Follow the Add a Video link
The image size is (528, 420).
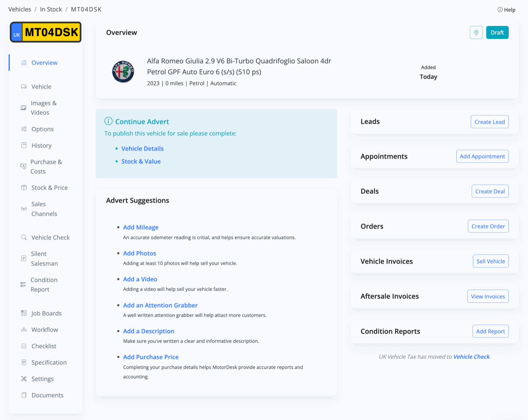coord(140,279)
